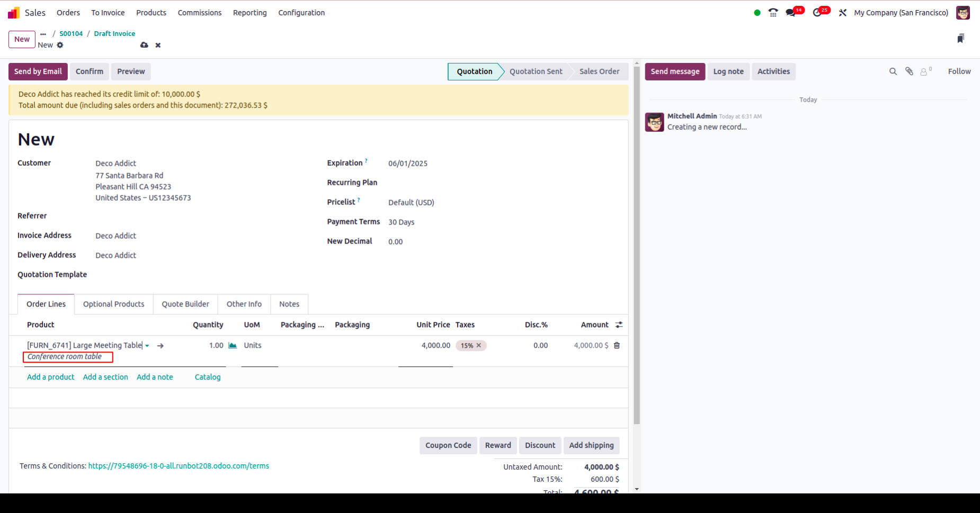
Task: Click Send by Email
Action: (38, 71)
